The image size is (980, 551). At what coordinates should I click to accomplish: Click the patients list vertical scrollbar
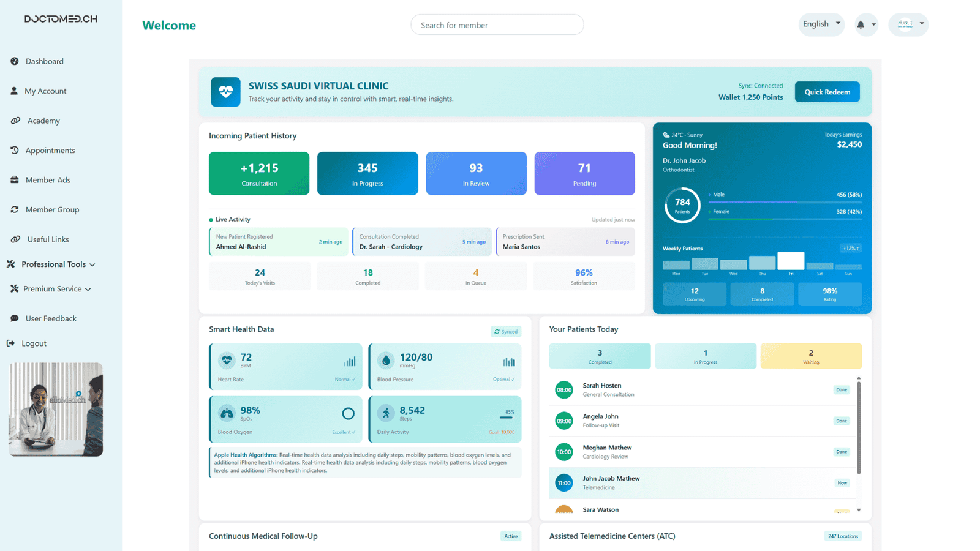click(859, 427)
